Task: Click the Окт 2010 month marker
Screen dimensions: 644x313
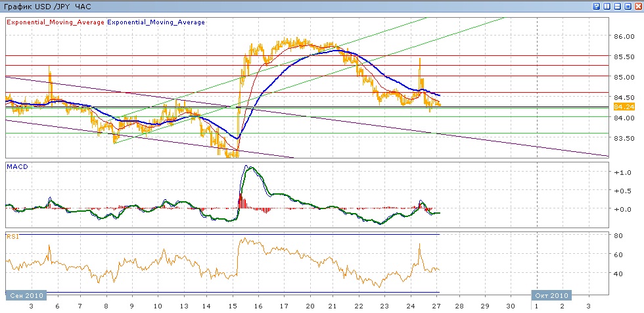Action: click(551, 295)
